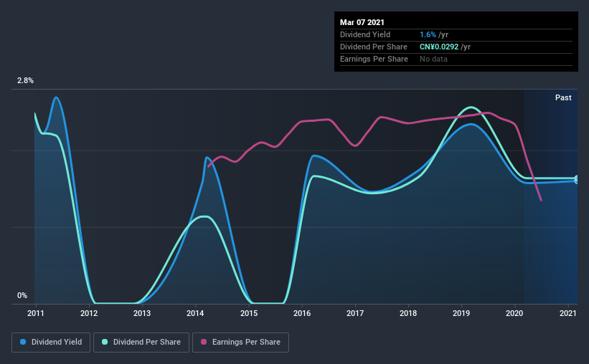Click 'No data' in the tooltip
The height and width of the screenshot is (364, 589).
point(433,59)
